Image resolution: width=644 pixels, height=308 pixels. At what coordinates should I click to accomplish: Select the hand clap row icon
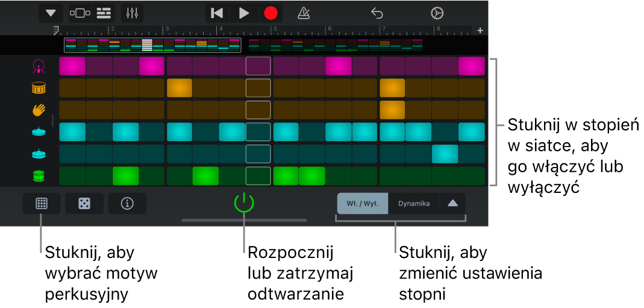pos(39,110)
